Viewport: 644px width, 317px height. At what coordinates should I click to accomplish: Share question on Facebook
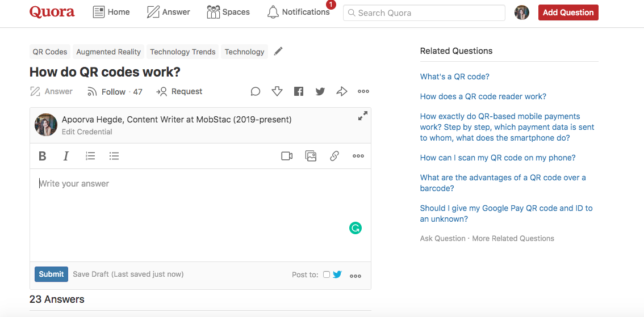click(x=299, y=91)
